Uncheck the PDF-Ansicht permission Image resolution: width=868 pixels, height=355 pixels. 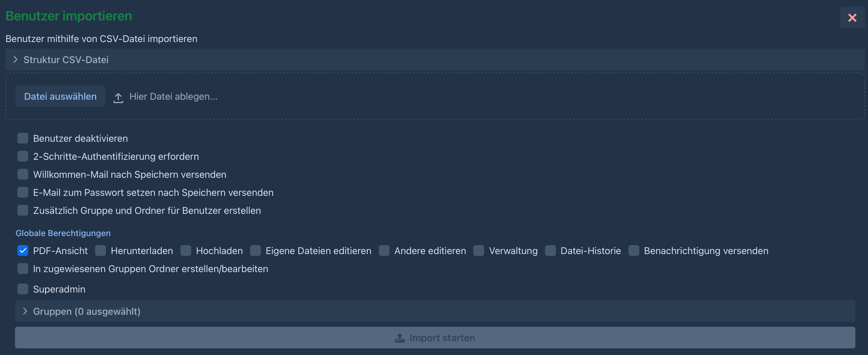(23, 251)
